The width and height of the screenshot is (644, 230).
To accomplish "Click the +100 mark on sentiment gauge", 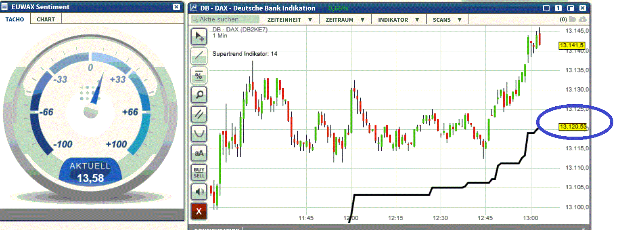I will point(116,144).
